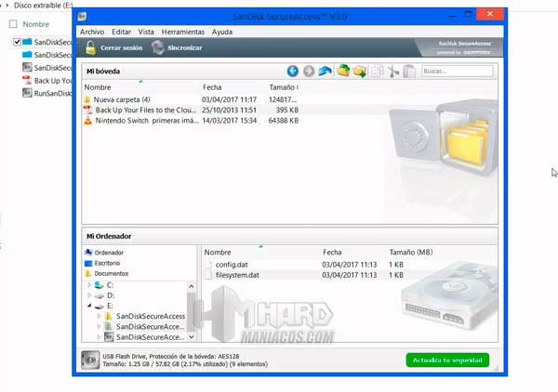Expand the SanDiskSecureAccess folder node

tap(99, 316)
